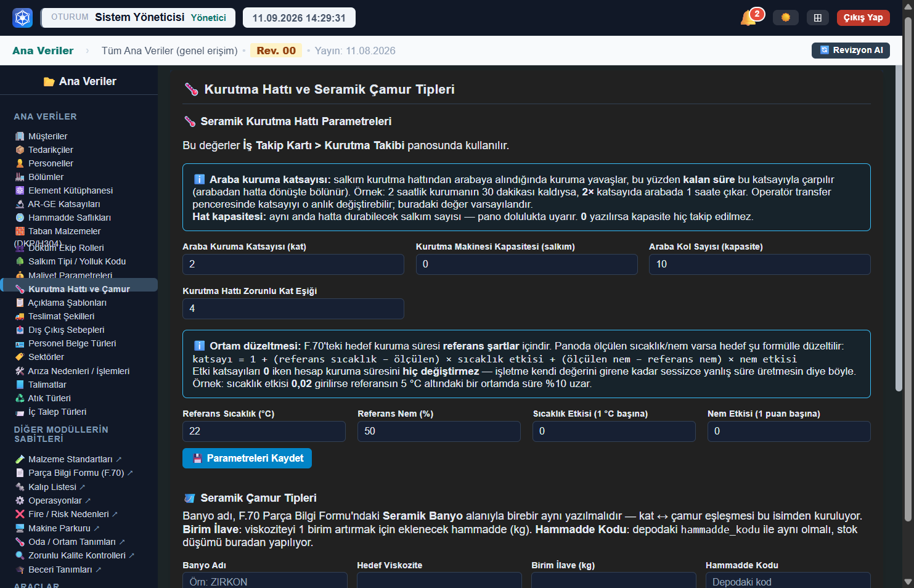The height and width of the screenshot is (588, 914).
Task: Click the İç Talep Türleri icon
Action: 20,412
